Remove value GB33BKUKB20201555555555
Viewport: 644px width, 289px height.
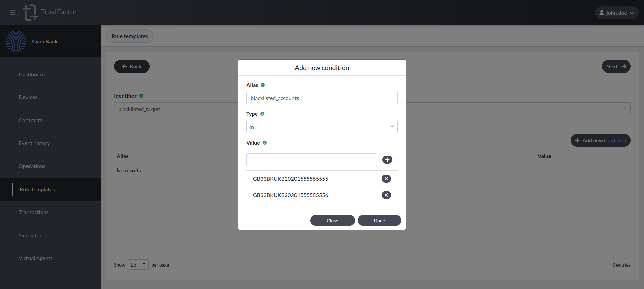386,179
